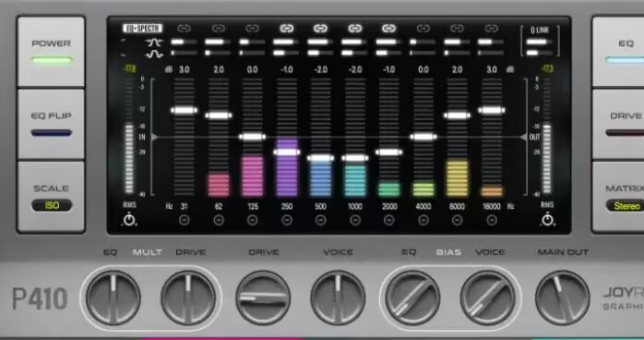Click the 1000 Hz gain fader handle
Image resolution: width=644 pixels, height=340 pixels.
pyautogui.click(x=355, y=158)
